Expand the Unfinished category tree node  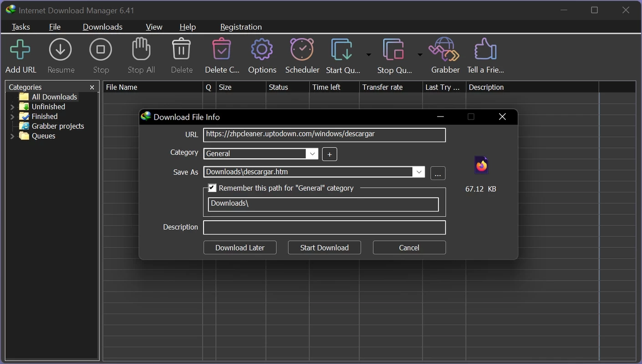pos(12,107)
